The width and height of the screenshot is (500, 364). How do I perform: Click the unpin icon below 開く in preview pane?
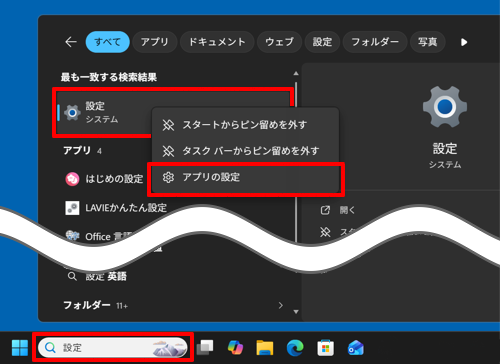click(325, 232)
